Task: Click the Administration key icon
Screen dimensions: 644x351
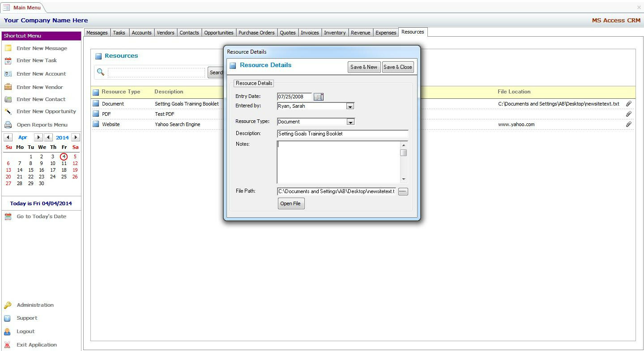Action: [8, 305]
